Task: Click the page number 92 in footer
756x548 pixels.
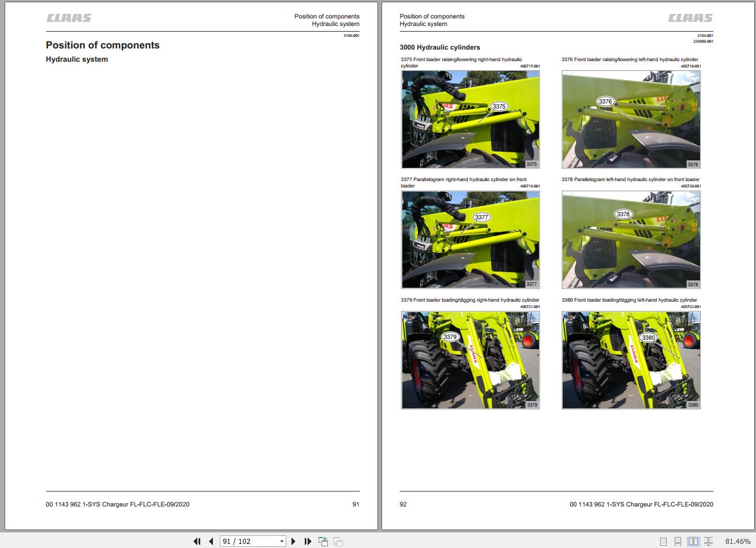Action: coord(403,504)
